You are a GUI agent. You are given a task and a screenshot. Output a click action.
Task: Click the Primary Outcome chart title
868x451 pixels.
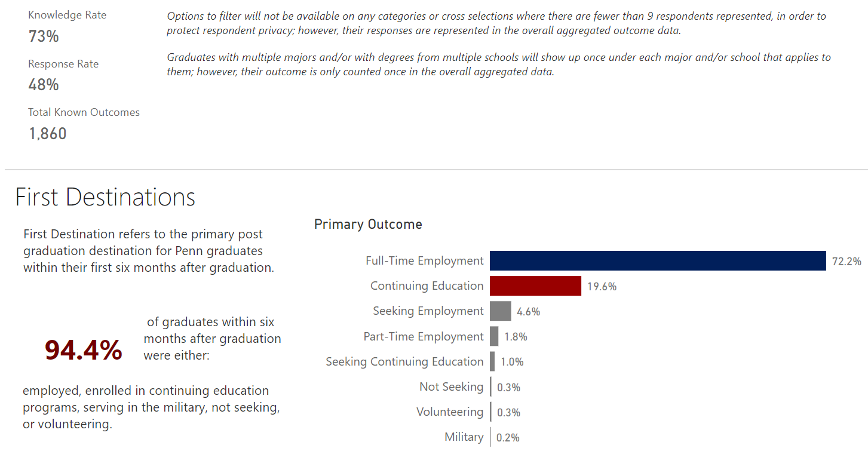368,225
